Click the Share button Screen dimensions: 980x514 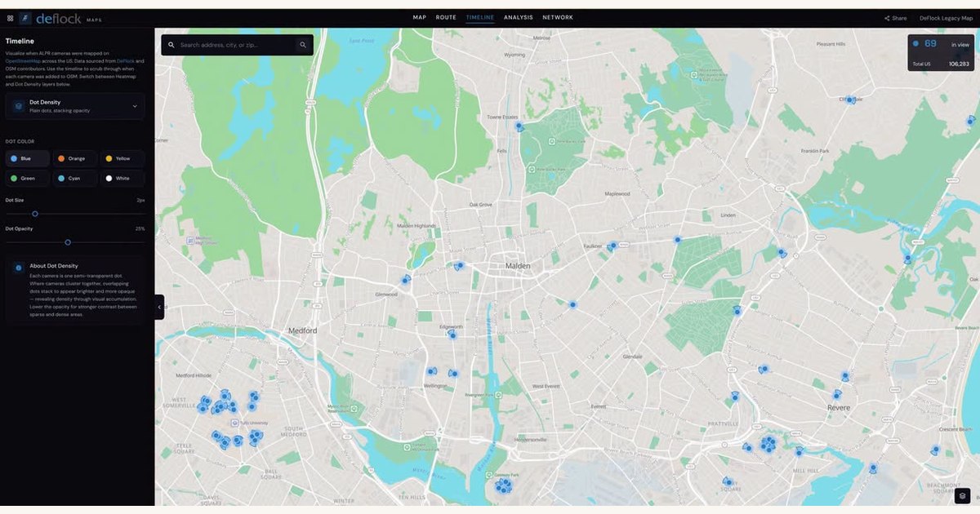click(x=896, y=18)
